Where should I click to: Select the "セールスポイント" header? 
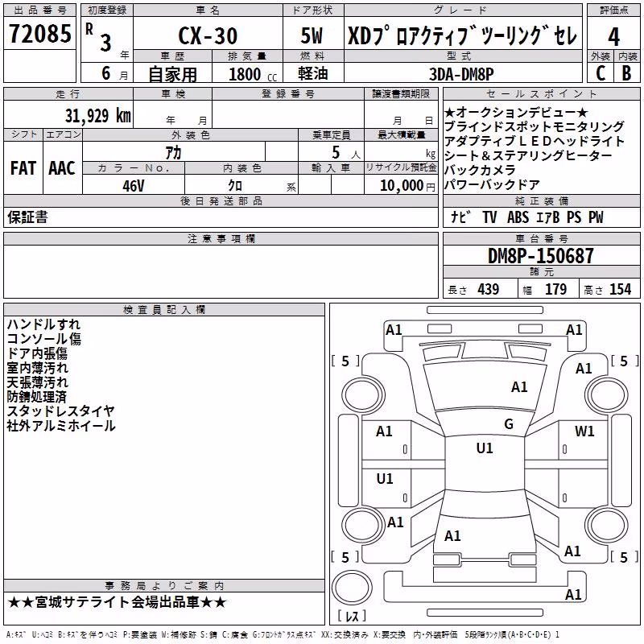coord(541,93)
